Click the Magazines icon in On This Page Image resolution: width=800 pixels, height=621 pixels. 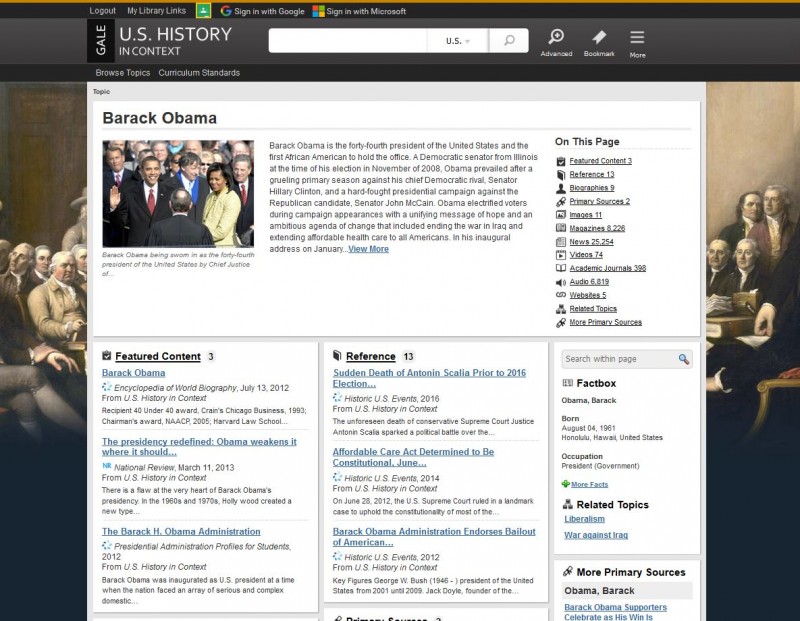pos(561,228)
